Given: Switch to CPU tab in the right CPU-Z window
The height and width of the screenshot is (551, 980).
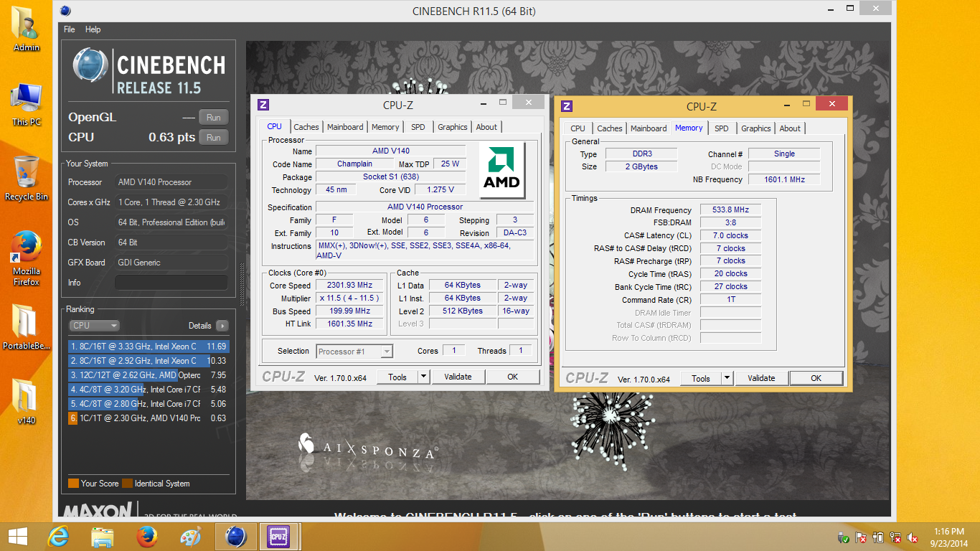Looking at the screenshot, I should coord(578,128).
